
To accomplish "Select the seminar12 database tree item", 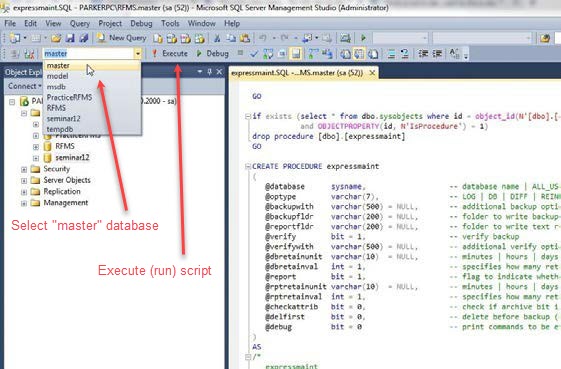I will tap(72, 157).
